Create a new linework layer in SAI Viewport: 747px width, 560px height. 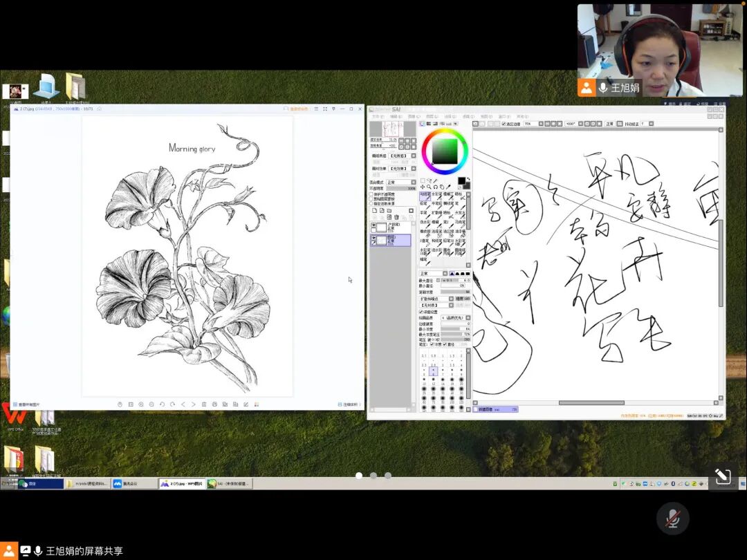[x=382, y=210]
